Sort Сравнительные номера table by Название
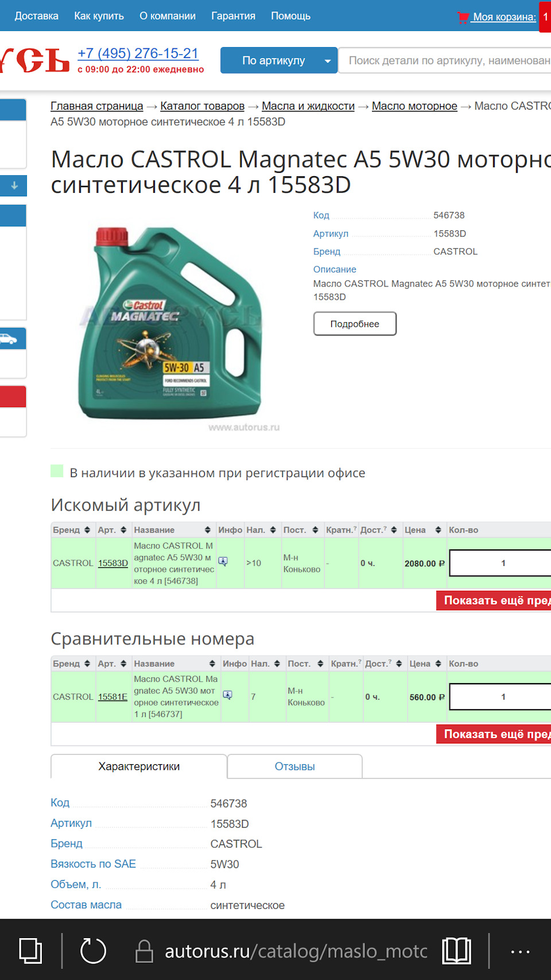 (x=212, y=664)
